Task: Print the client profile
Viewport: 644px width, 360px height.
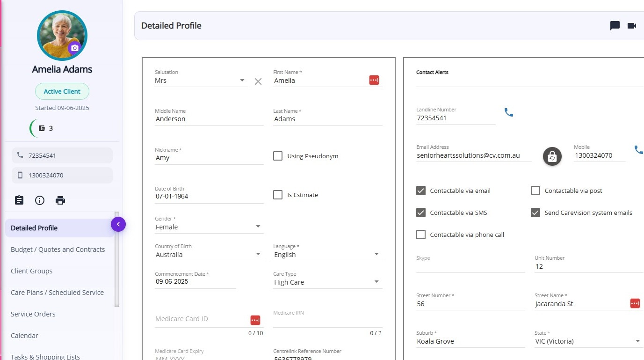Action: (60, 200)
